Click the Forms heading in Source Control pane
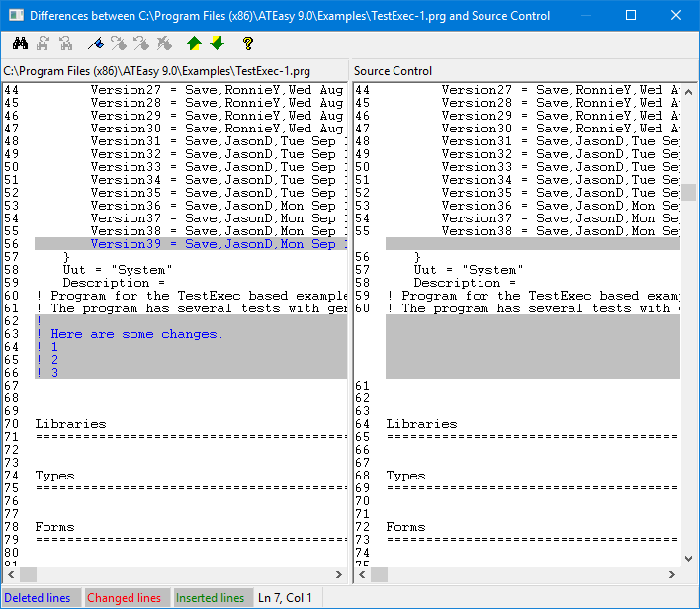The image size is (700, 609). pyautogui.click(x=405, y=527)
